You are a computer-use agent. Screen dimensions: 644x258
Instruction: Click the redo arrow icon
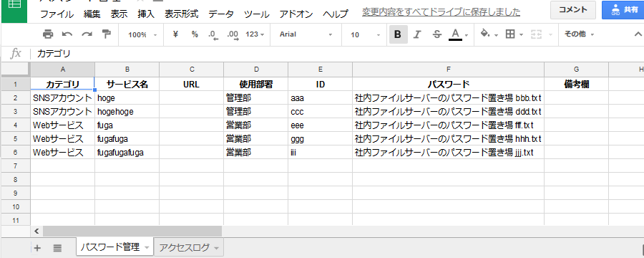pyautogui.click(x=87, y=34)
